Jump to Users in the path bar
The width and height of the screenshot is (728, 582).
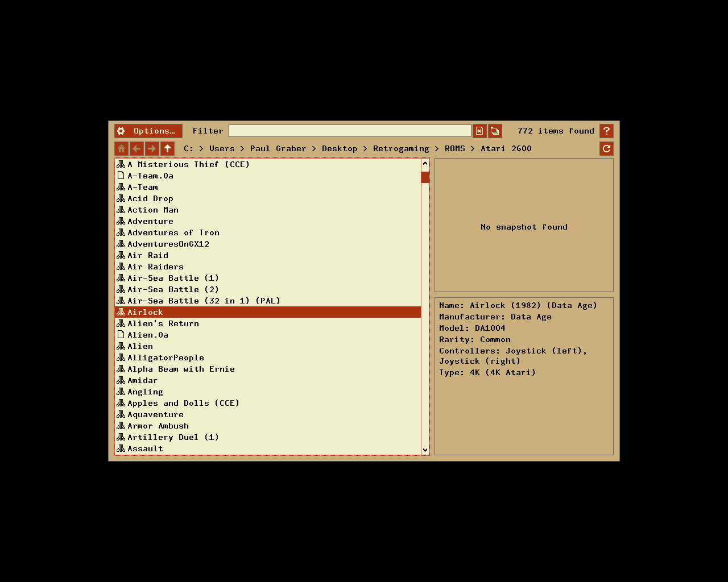222,148
